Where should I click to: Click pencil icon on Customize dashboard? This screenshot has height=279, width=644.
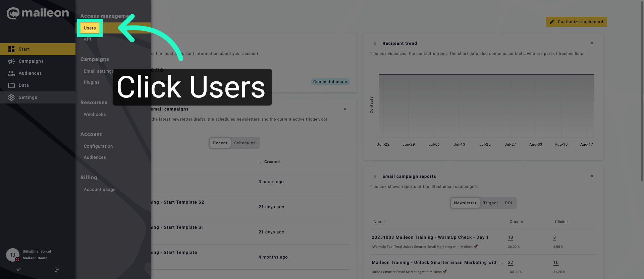(x=552, y=22)
